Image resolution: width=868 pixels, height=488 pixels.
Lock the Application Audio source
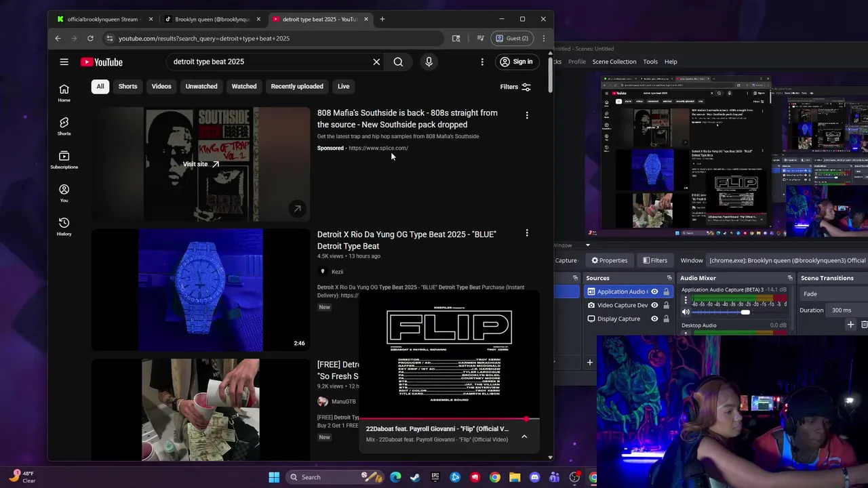(666, 291)
